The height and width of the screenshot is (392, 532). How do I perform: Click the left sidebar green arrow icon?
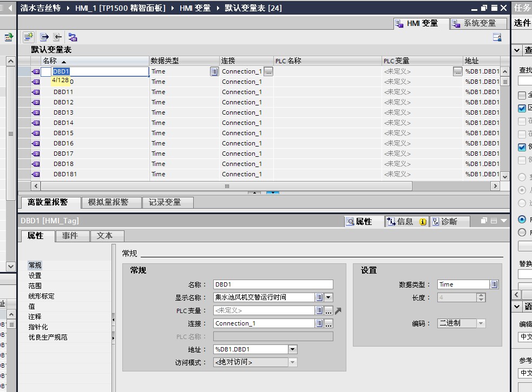[9, 37]
